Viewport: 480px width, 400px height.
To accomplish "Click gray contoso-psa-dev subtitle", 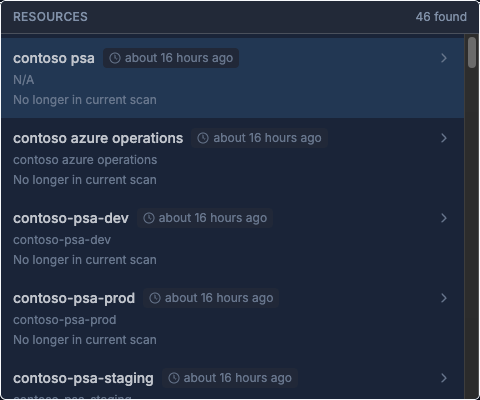I will (62, 240).
